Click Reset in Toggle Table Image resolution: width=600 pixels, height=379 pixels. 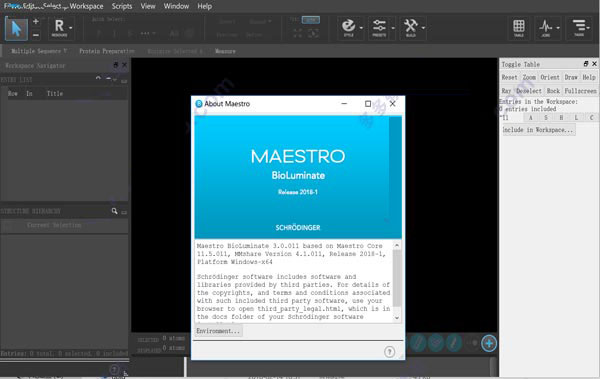[509, 77]
